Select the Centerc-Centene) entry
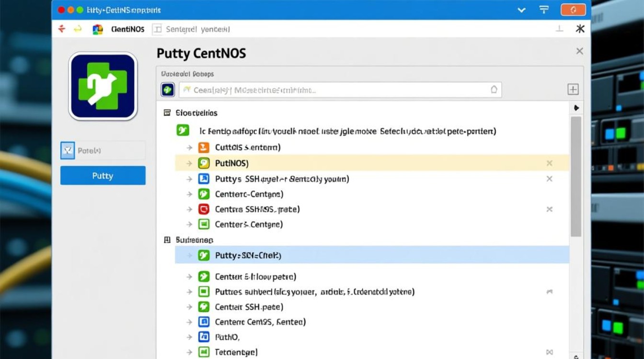Image resolution: width=644 pixels, height=359 pixels. pyautogui.click(x=249, y=194)
